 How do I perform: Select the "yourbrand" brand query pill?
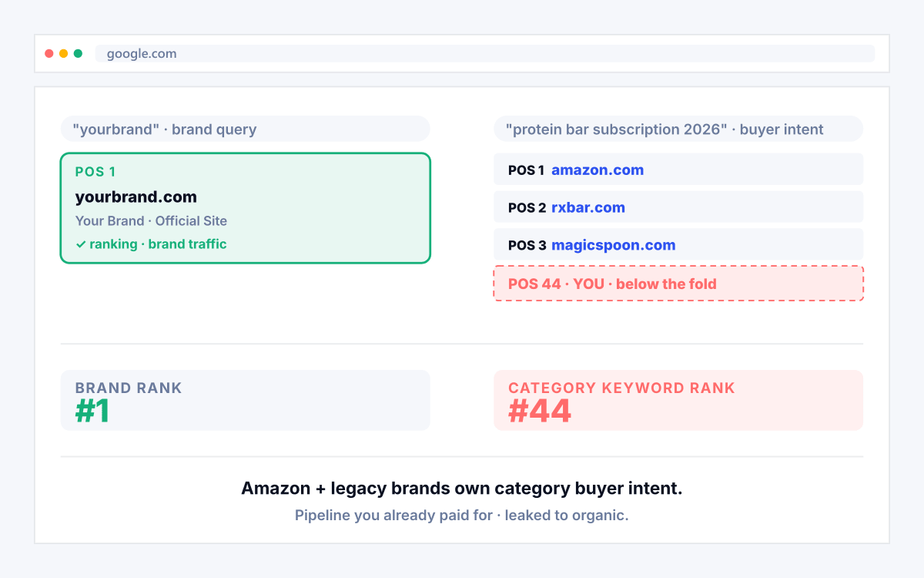pyautogui.click(x=245, y=129)
